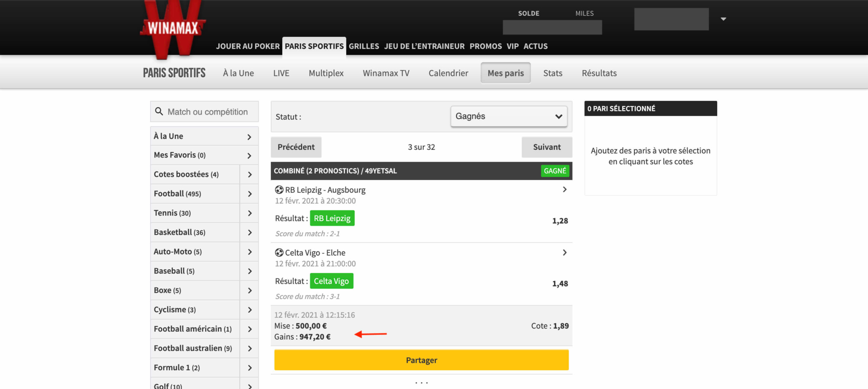
Task: Open RB Leipzig - Augsbourg match details arrow
Action: pyautogui.click(x=565, y=190)
